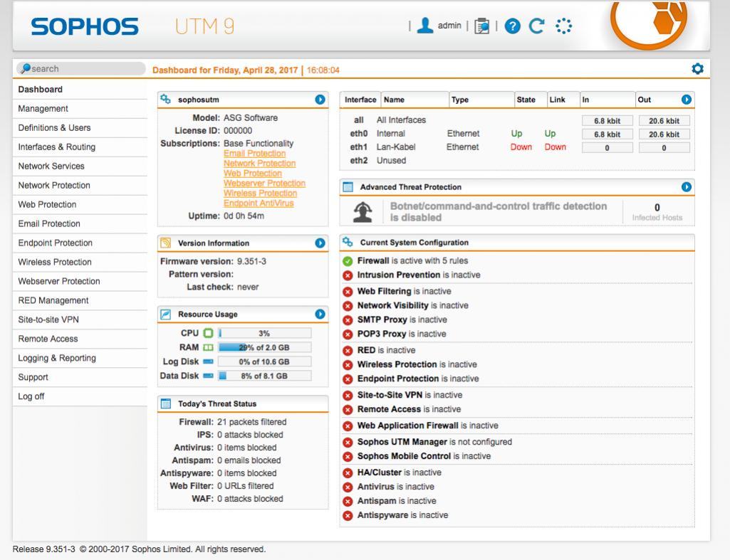
Task: Click the 0 Infected Hosts counter
Action: point(657,211)
